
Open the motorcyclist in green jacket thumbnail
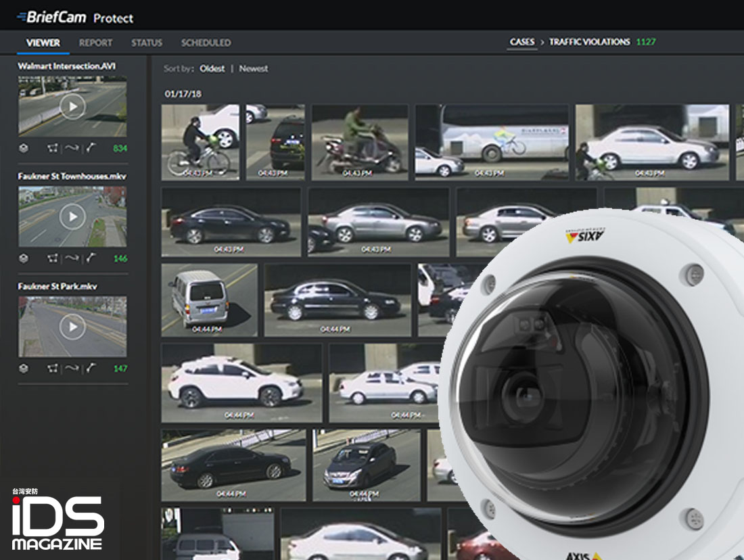[x=360, y=143]
